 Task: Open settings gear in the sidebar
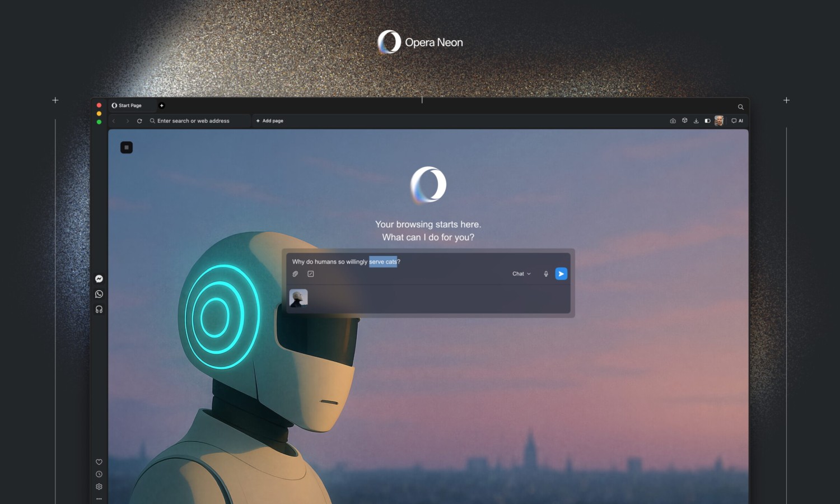point(99,487)
